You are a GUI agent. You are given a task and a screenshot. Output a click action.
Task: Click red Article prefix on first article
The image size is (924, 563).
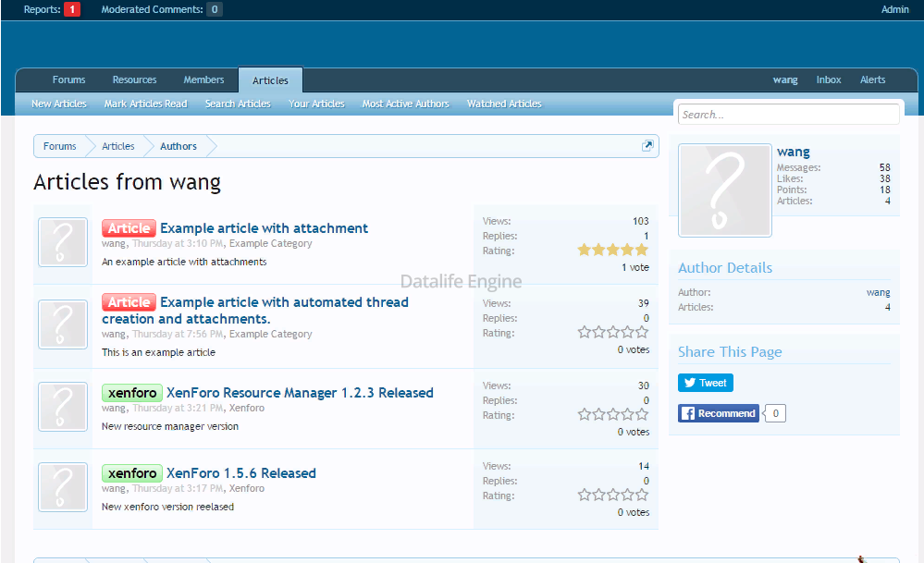click(129, 228)
